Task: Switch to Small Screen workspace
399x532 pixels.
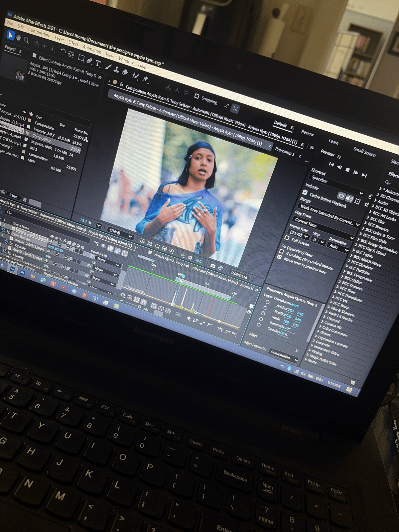Action: [x=364, y=152]
